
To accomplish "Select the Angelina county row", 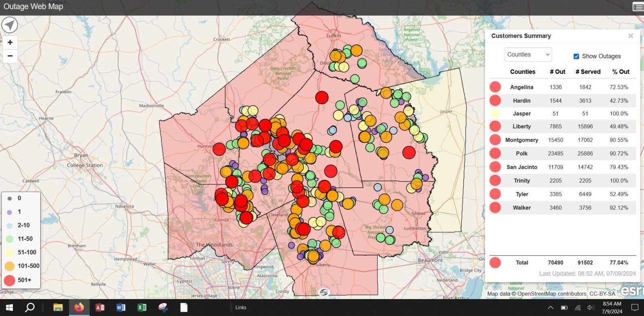I will click(x=563, y=87).
